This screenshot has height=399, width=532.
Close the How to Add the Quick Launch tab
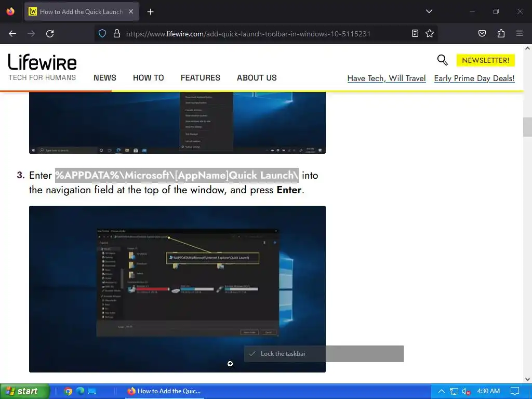click(131, 11)
